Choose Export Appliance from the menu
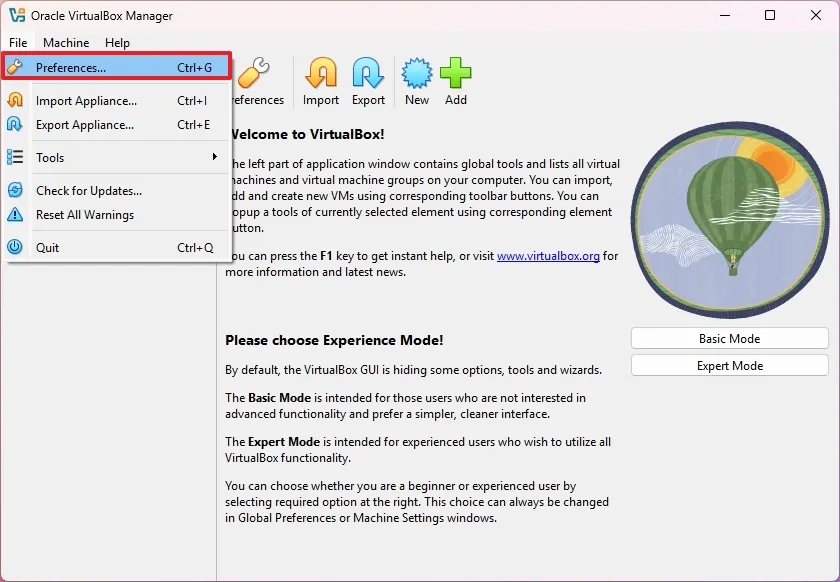Image resolution: width=840 pixels, height=582 pixels. (x=86, y=124)
